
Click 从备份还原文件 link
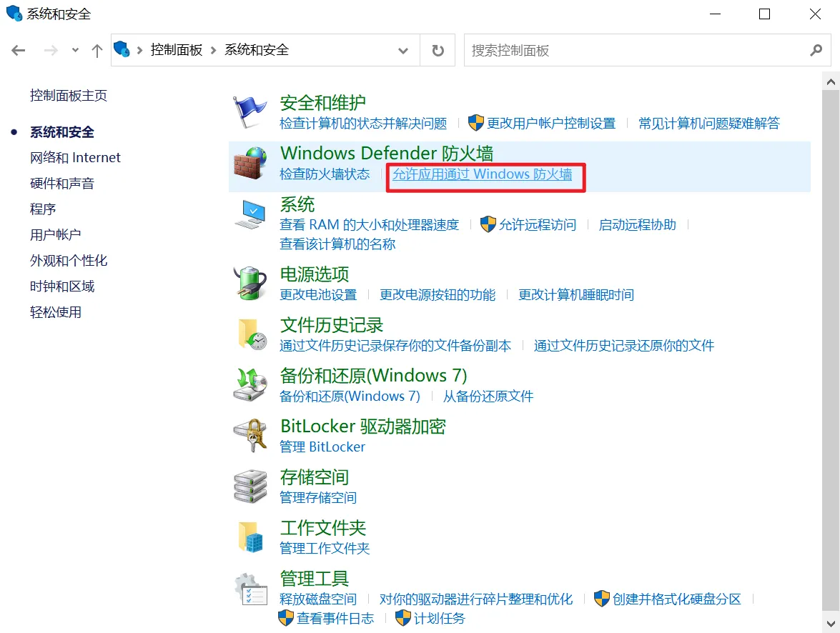pos(488,397)
